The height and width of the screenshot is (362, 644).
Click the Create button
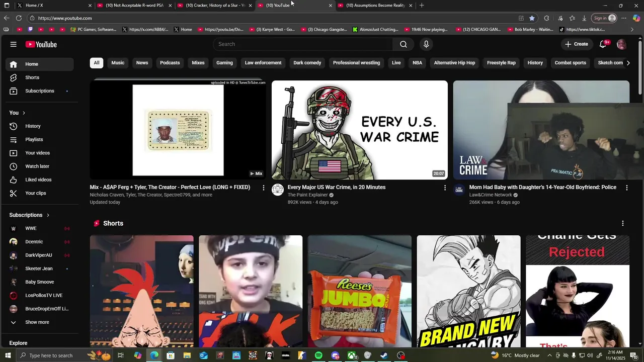tap(577, 44)
